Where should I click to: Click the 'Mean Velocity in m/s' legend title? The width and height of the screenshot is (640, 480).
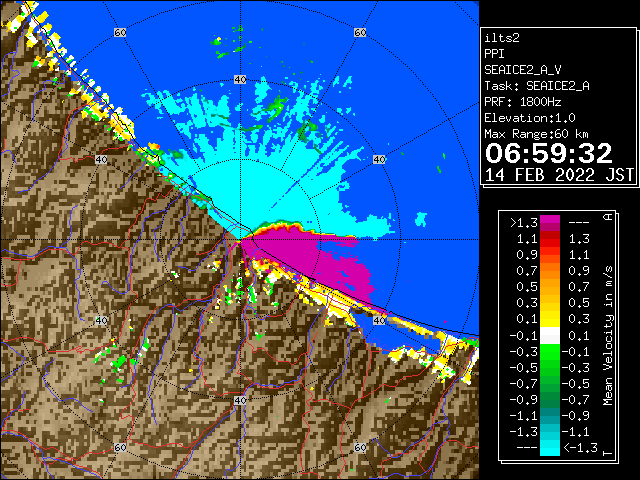click(x=608, y=336)
